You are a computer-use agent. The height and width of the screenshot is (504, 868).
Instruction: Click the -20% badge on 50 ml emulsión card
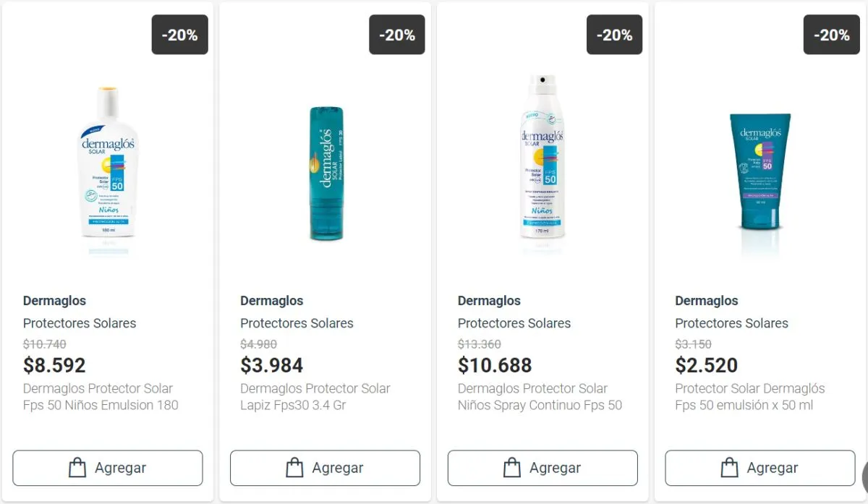pos(832,35)
